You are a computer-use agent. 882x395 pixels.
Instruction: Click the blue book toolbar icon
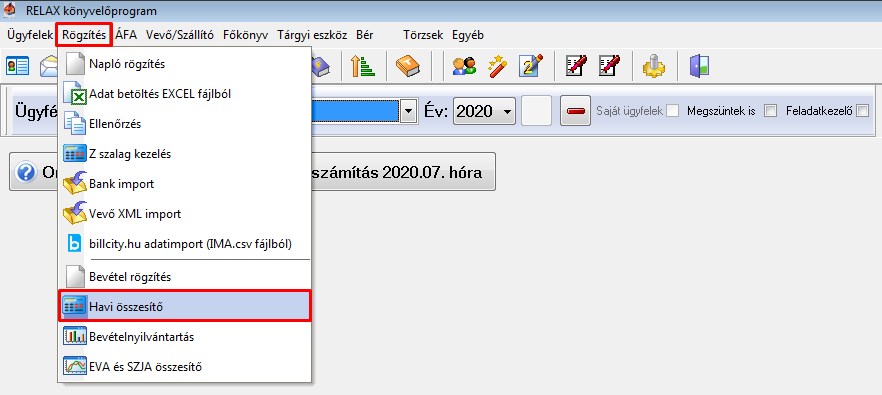pos(321,66)
